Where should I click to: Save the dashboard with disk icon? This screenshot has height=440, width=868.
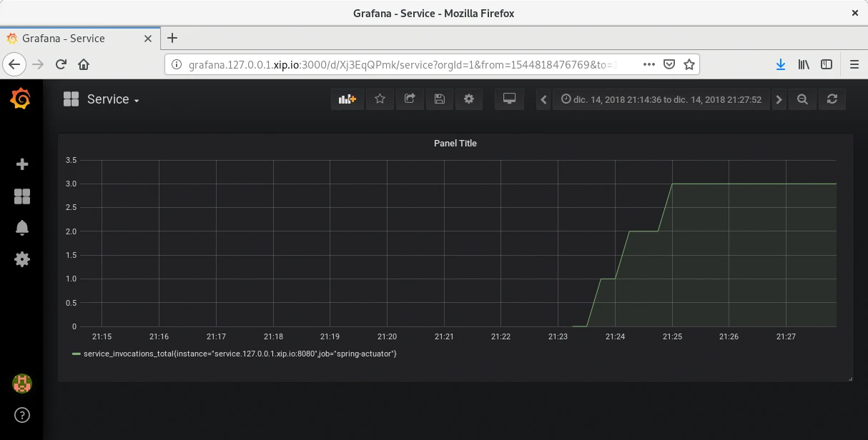tap(439, 99)
